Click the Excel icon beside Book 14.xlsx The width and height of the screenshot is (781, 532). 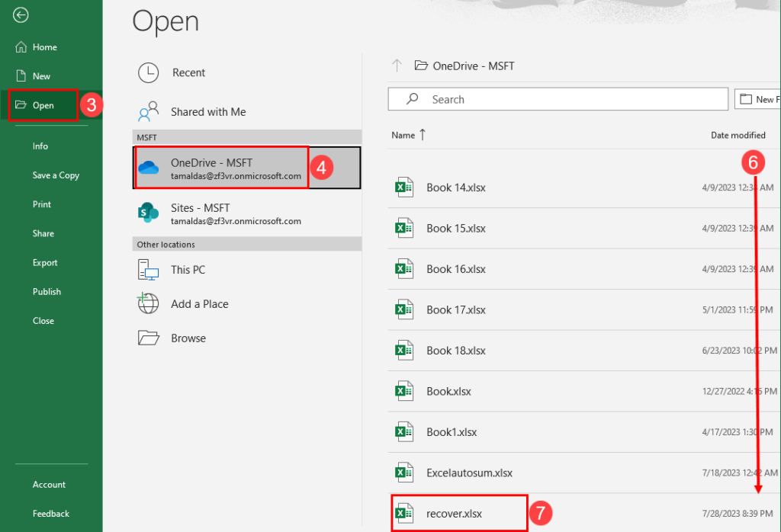point(404,187)
